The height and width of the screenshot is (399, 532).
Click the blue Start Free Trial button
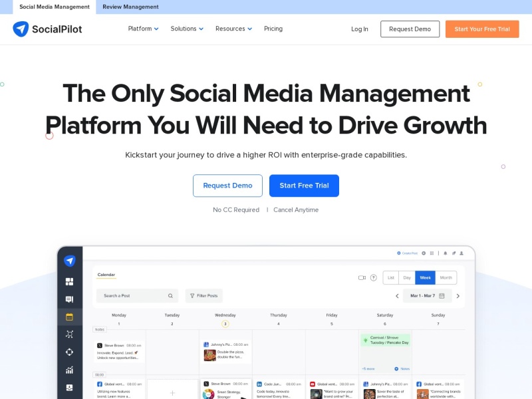[x=304, y=186]
